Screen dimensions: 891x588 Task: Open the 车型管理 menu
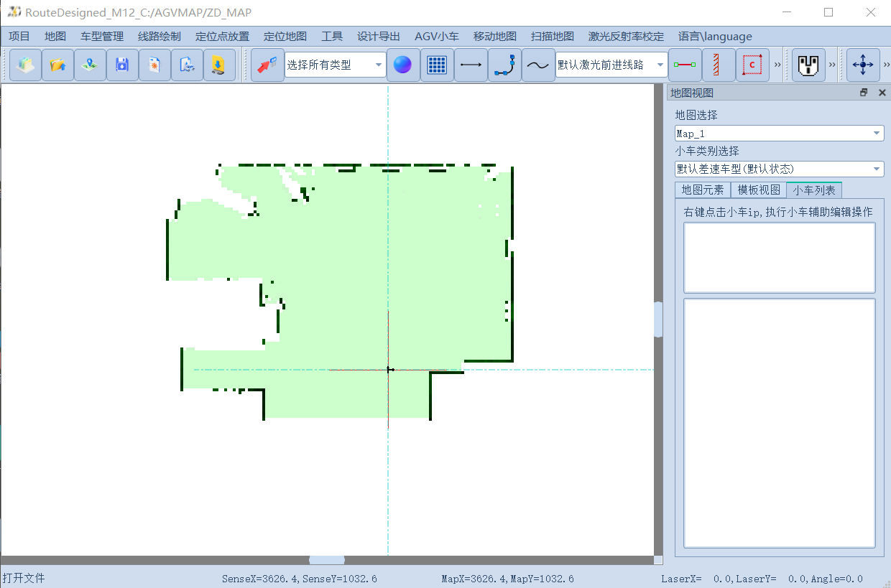(x=102, y=37)
